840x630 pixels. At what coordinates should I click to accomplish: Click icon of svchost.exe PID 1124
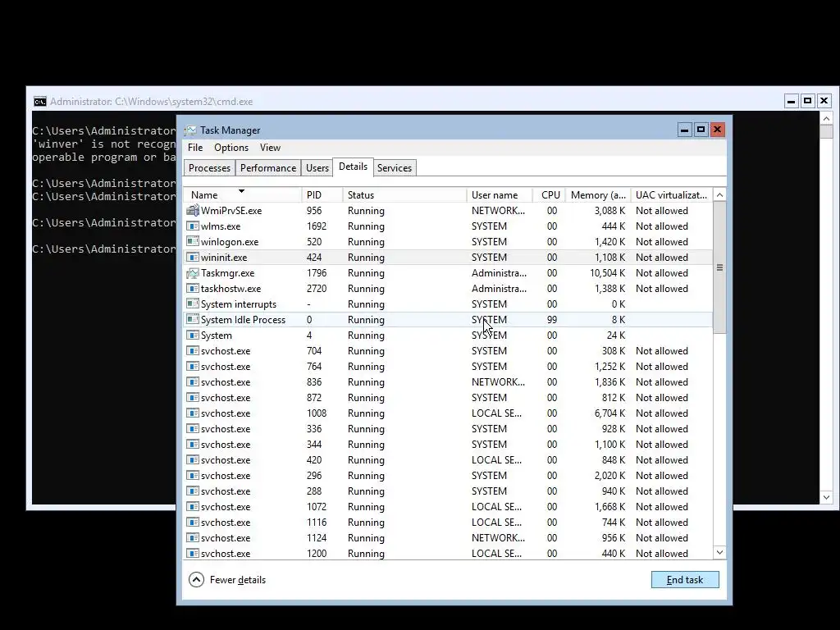pos(192,538)
